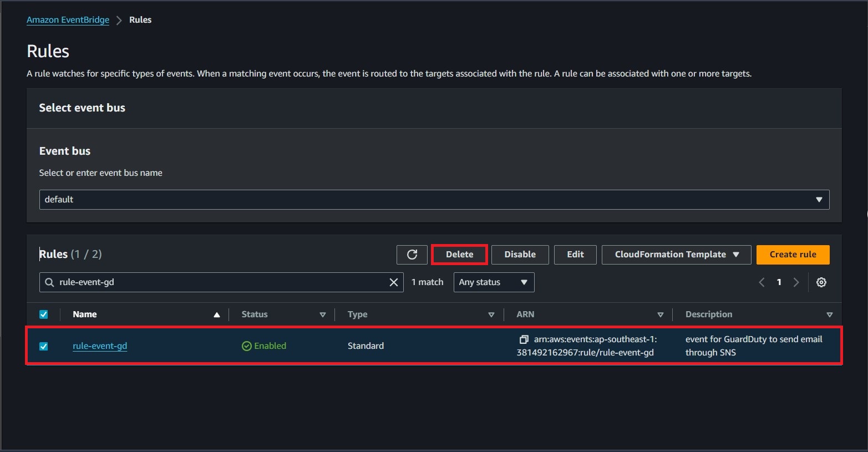Image resolution: width=868 pixels, height=452 pixels.
Task: Sort by Status column arrow
Action: 322,314
